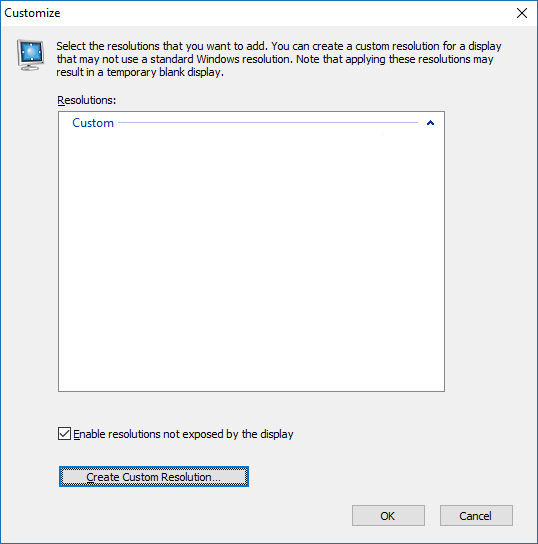Confirm with the OK button
Screen dimensions: 538x544
point(388,516)
